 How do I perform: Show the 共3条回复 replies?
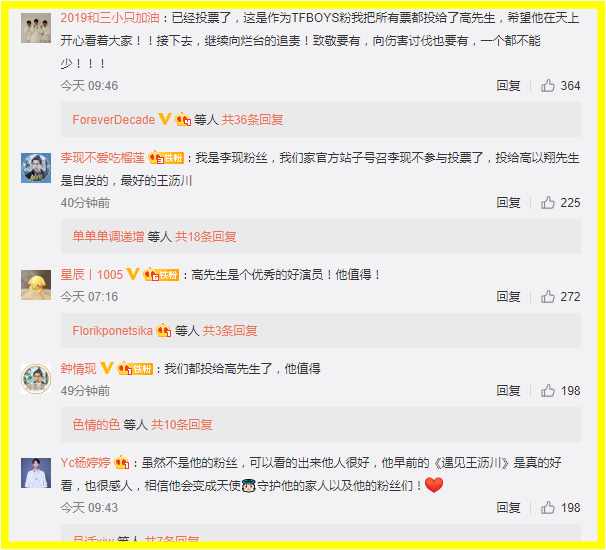tap(230, 331)
